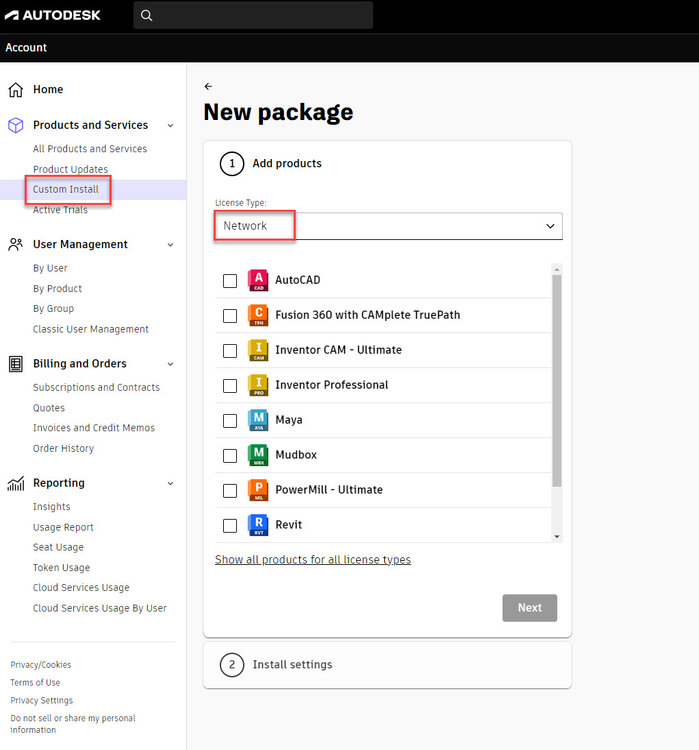This screenshot has width=699, height=750.
Task: Open By User under User Management
Action: click(50, 268)
